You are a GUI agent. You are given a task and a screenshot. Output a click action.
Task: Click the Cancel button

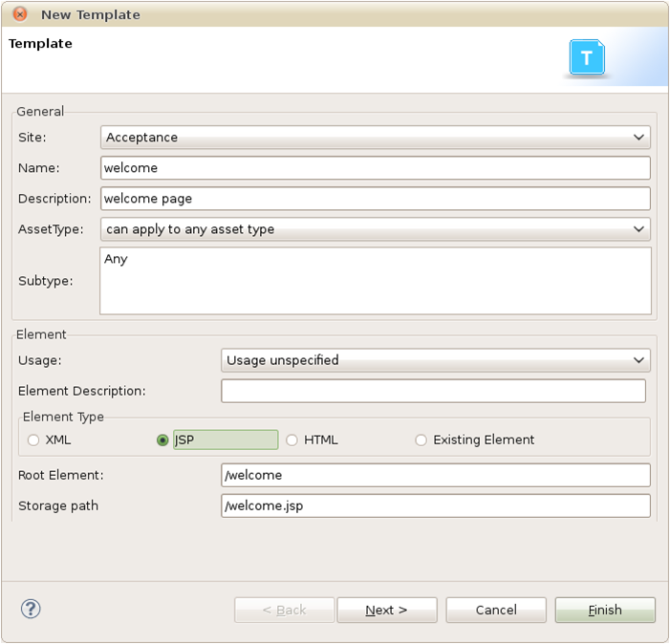tap(496, 610)
